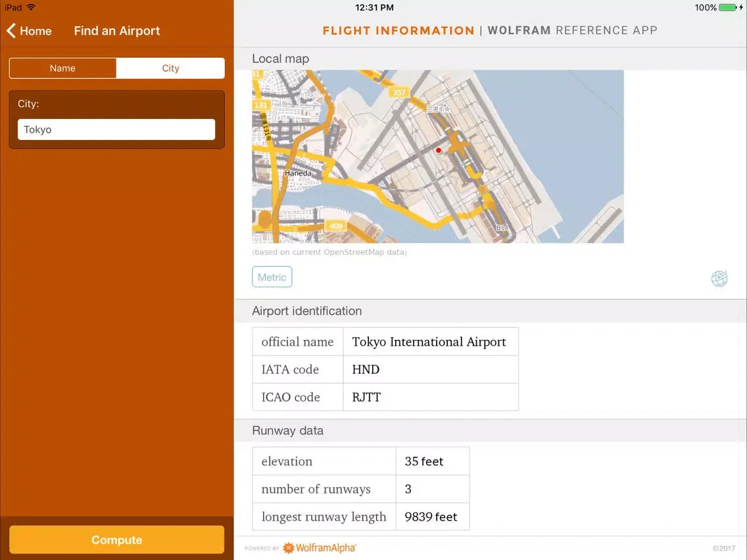Screen dimensions: 747x560
Task: Tap the Wi-Fi icon in status bar
Action: coord(32,7)
